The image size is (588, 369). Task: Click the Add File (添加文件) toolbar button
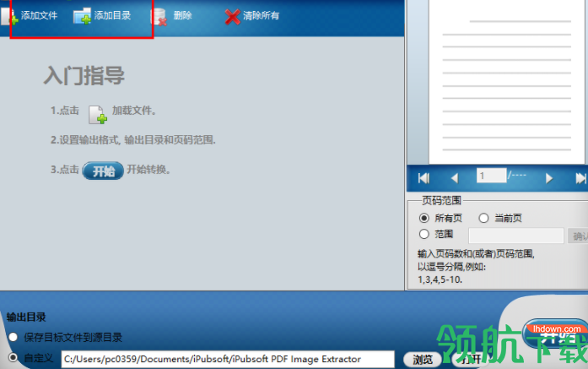[30, 16]
